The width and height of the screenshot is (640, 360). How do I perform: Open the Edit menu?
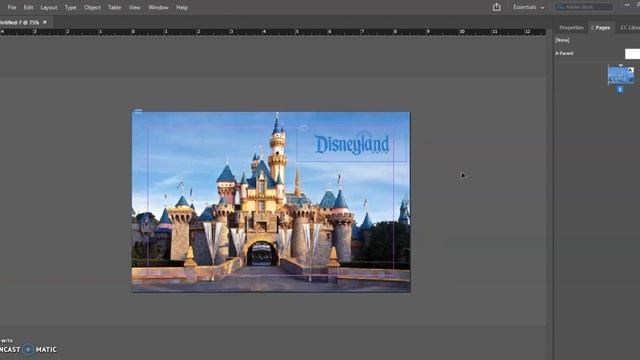[28, 7]
